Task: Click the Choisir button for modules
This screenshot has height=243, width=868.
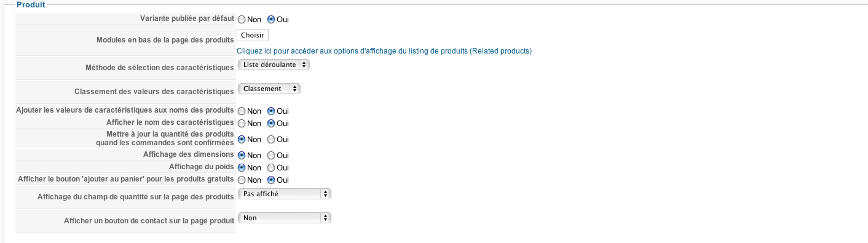Action: [253, 35]
